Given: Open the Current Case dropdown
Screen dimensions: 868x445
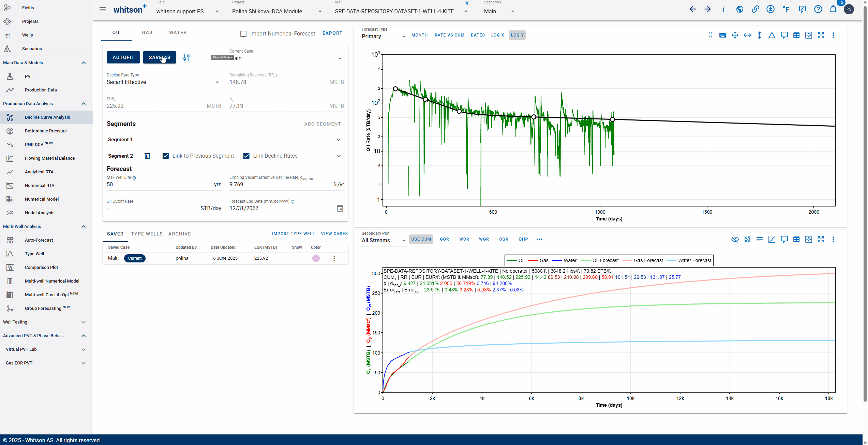Looking at the screenshot, I should pos(286,58).
